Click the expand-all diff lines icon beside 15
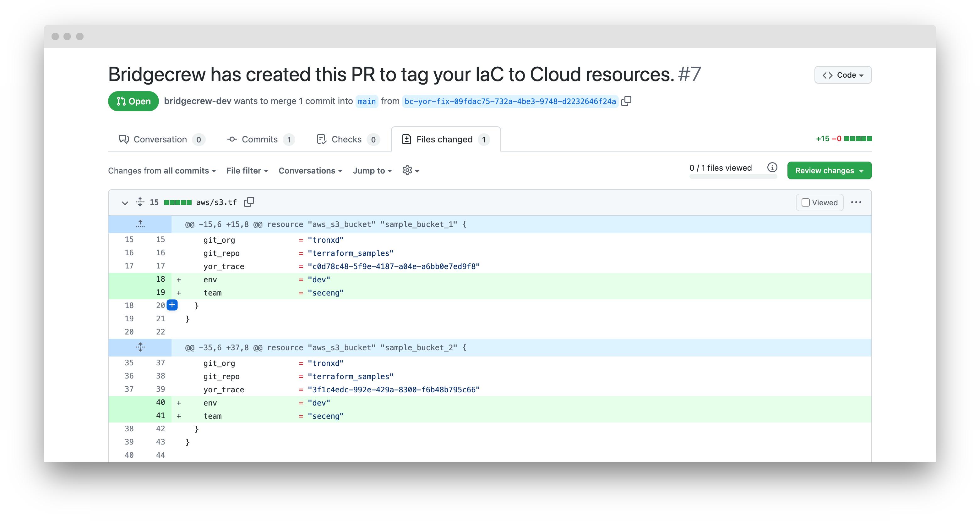The height and width of the screenshot is (525, 980). pyautogui.click(x=140, y=202)
